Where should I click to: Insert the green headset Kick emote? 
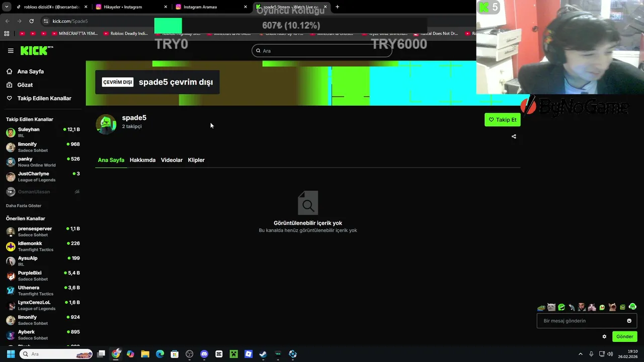[x=633, y=307]
